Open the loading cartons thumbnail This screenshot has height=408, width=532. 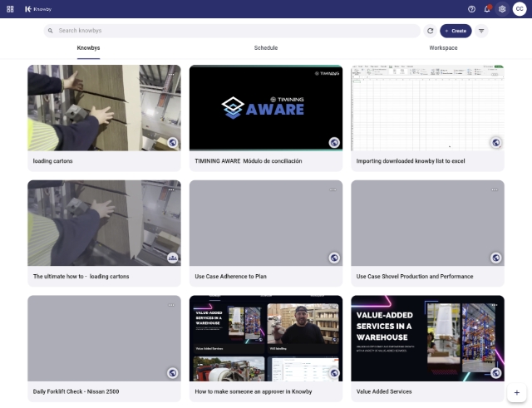tap(104, 108)
